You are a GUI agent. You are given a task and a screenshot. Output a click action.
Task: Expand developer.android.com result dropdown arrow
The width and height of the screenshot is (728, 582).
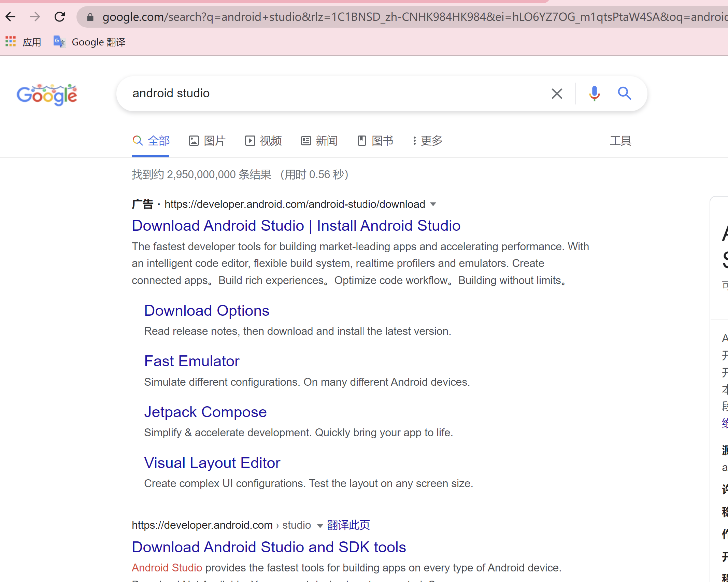click(x=320, y=526)
